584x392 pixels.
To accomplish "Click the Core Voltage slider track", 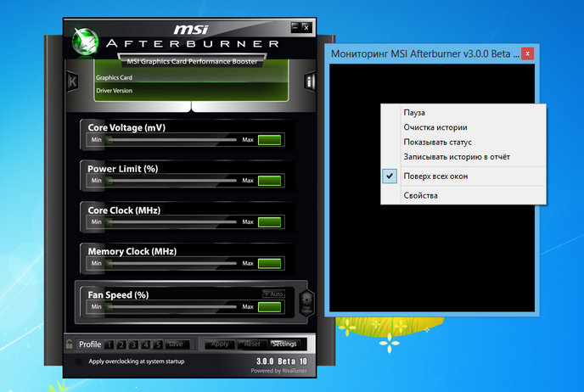I will pos(171,140).
